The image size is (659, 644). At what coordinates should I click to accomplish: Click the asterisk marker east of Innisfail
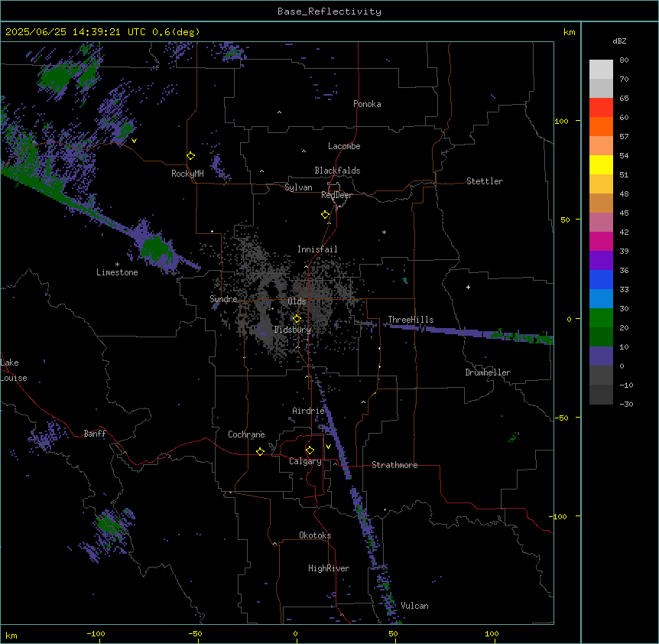[384, 233]
